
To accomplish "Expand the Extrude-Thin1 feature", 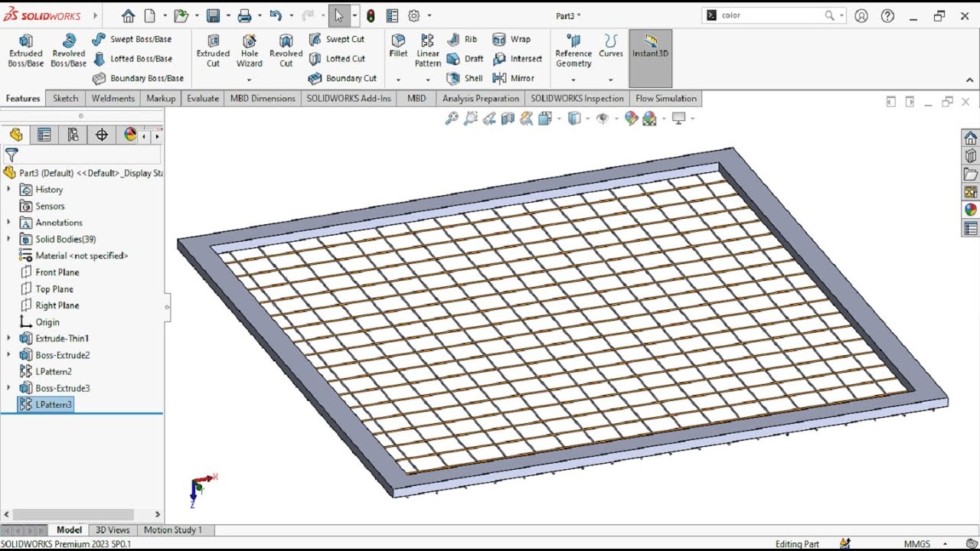I will point(9,338).
